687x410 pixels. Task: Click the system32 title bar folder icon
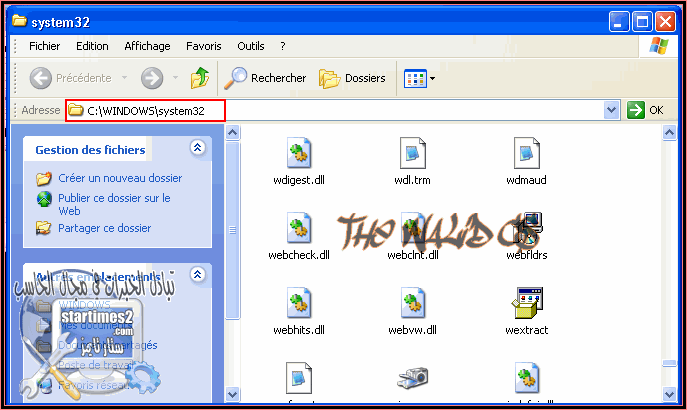coord(19,21)
